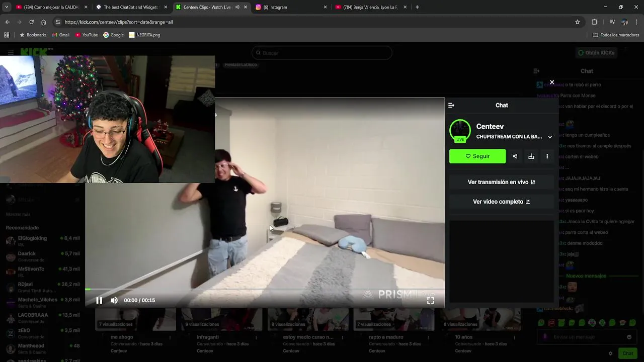Share the clip
The image size is (644, 362).
point(515,156)
